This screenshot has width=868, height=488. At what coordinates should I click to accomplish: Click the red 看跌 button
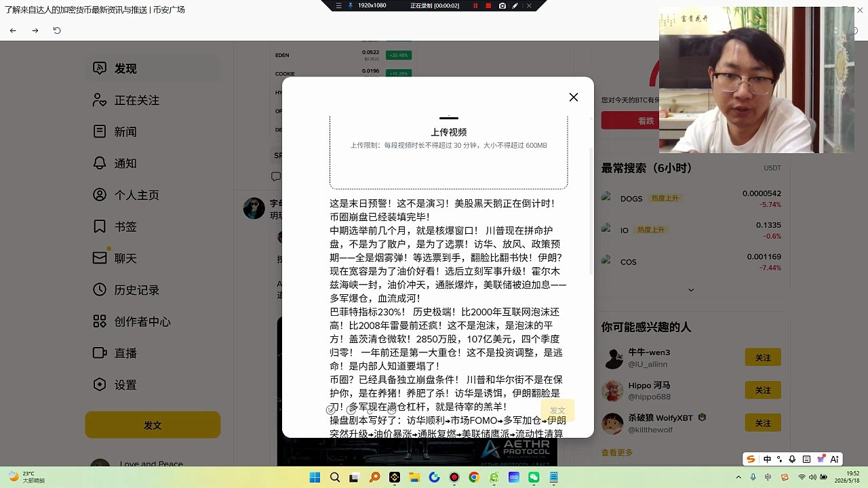coord(646,121)
